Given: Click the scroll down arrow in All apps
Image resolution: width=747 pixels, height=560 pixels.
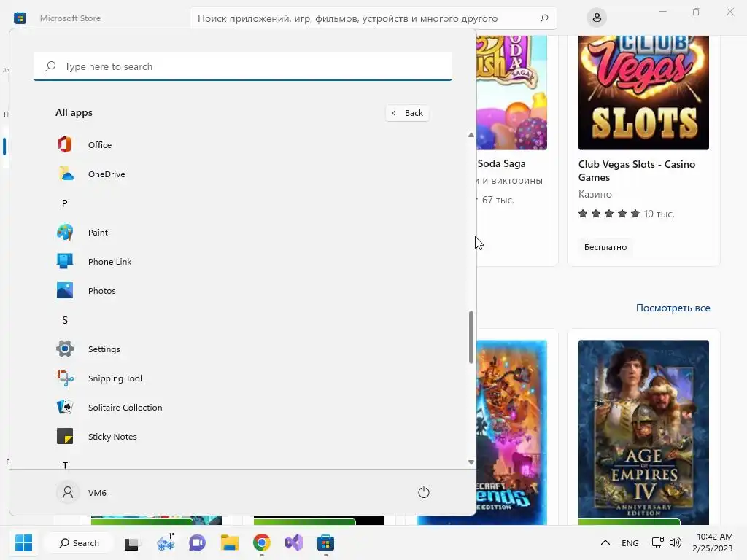Looking at the screenshot, I should click(471, 462).
